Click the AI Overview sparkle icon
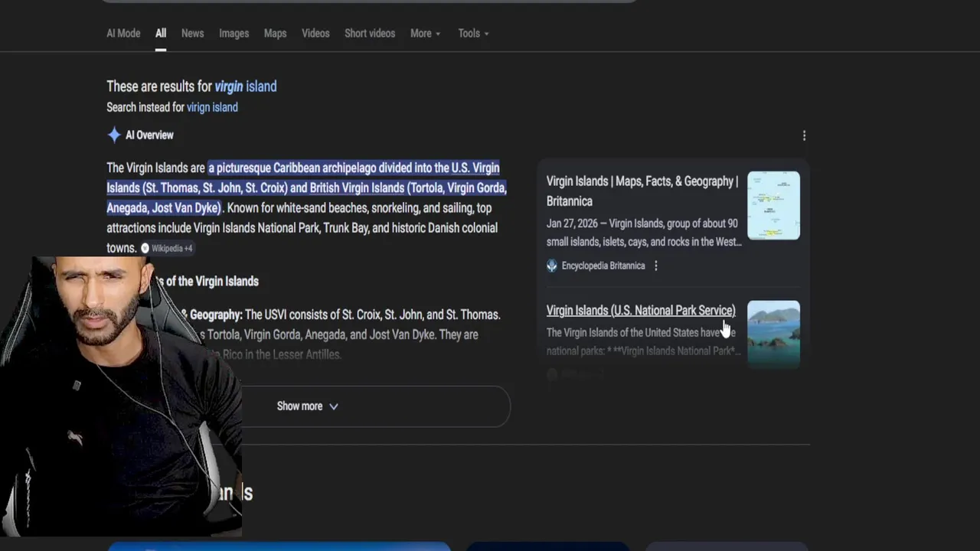The height and width of the screenshot is (551, 980). [114, 135]
